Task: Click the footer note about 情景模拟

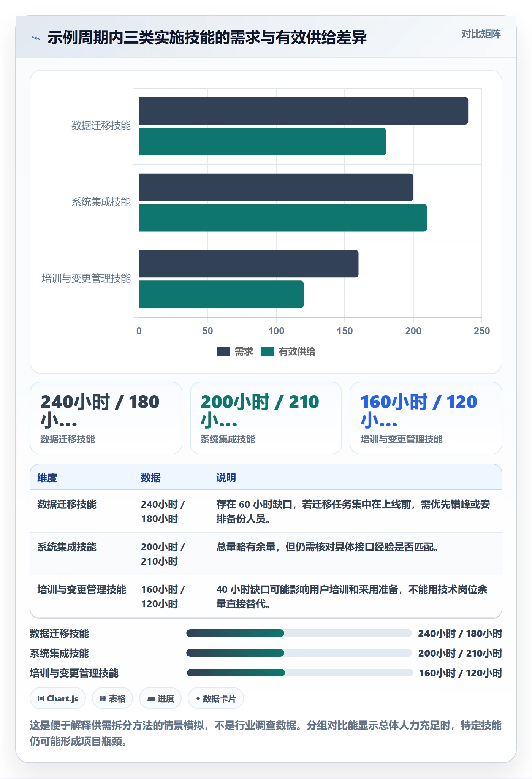Action: pyautogui.click(x=266, y=733)
